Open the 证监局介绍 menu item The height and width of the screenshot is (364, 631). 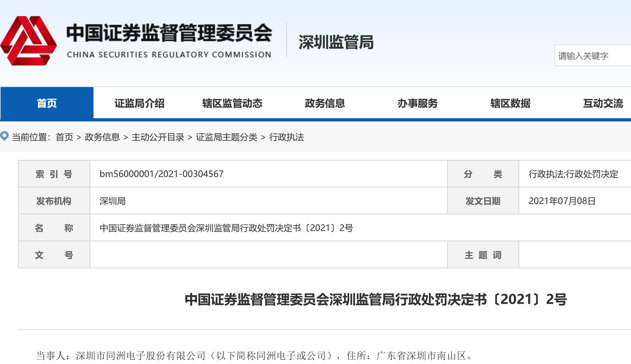(x=139, y=103)
